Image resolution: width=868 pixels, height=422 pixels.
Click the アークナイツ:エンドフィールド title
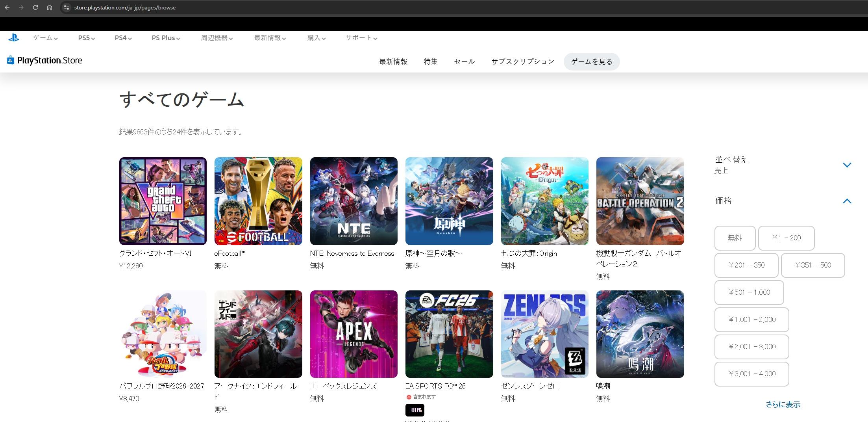[x=255, y=391]
